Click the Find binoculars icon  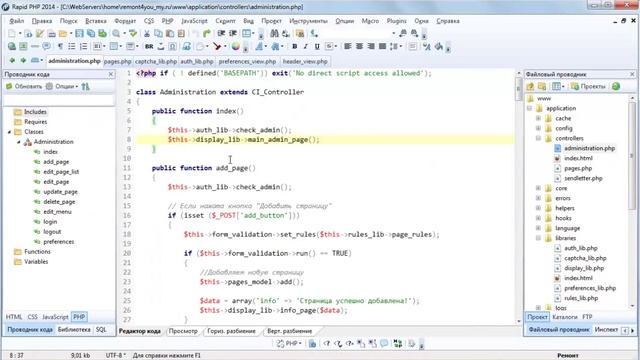[x=274, y=33]
